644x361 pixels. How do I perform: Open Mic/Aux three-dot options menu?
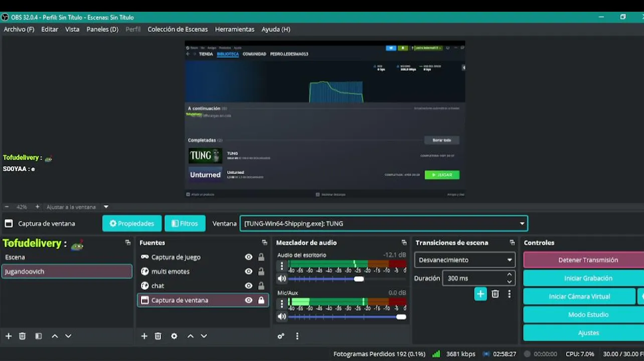(282, 303)
